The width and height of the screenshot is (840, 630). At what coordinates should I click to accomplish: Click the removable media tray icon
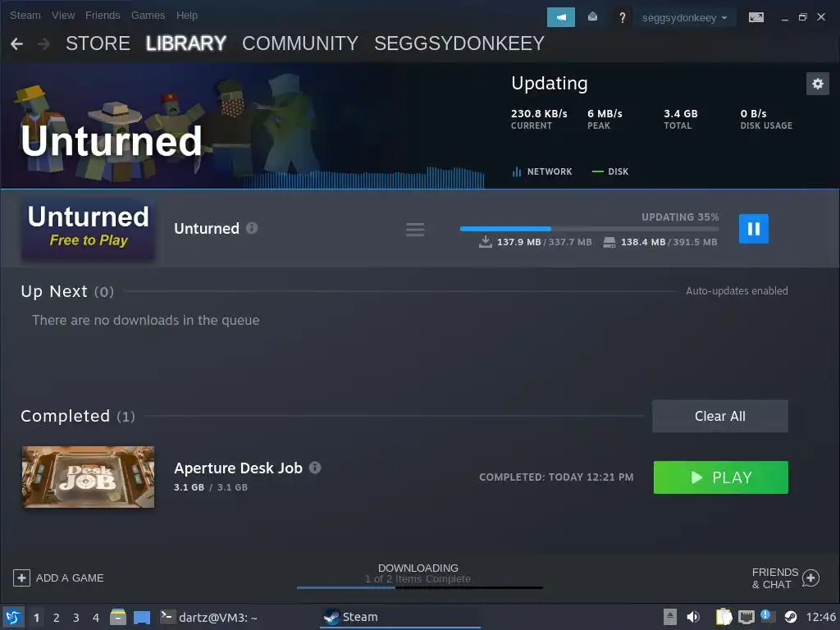[669, 617]
